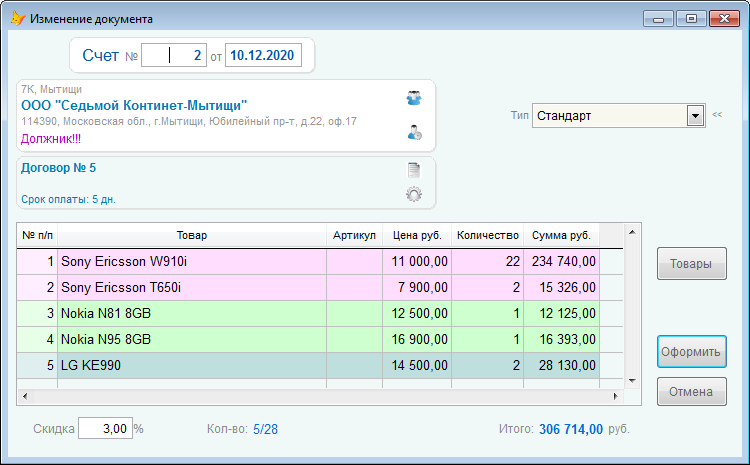This screenshot has height=465, width=750.
Task: Click the Артикул column header
Action: click(354, 235)
